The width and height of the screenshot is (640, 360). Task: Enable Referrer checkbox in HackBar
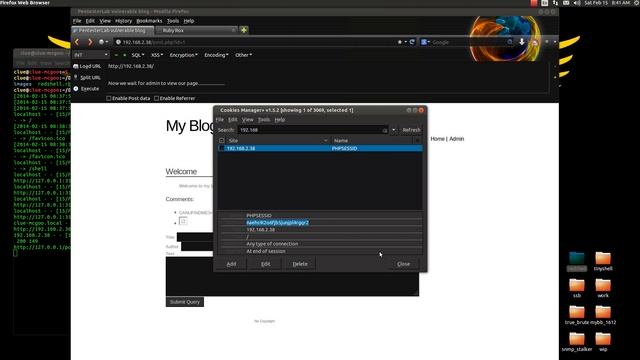click(x=156, y=98)
